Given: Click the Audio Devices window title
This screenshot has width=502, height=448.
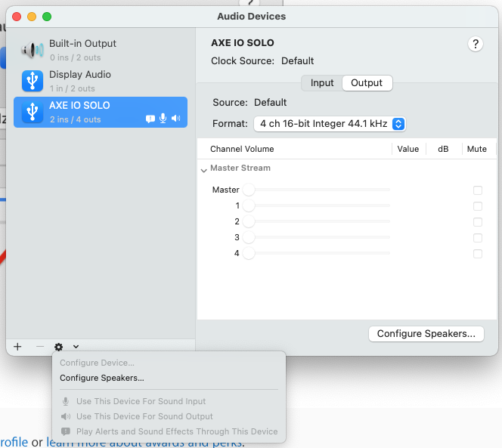Looking at the screenshot, I should click(251, 17).
